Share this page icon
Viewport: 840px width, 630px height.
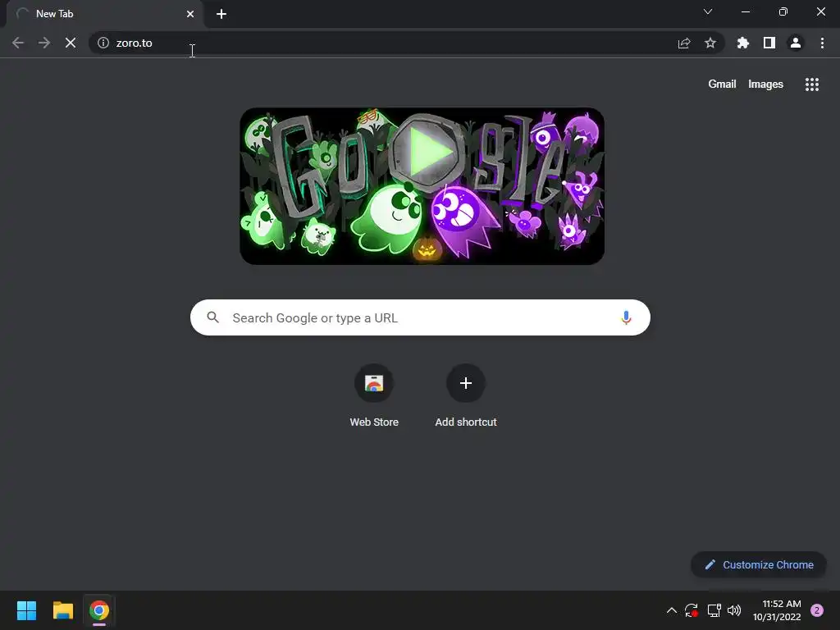pos(684,43)
